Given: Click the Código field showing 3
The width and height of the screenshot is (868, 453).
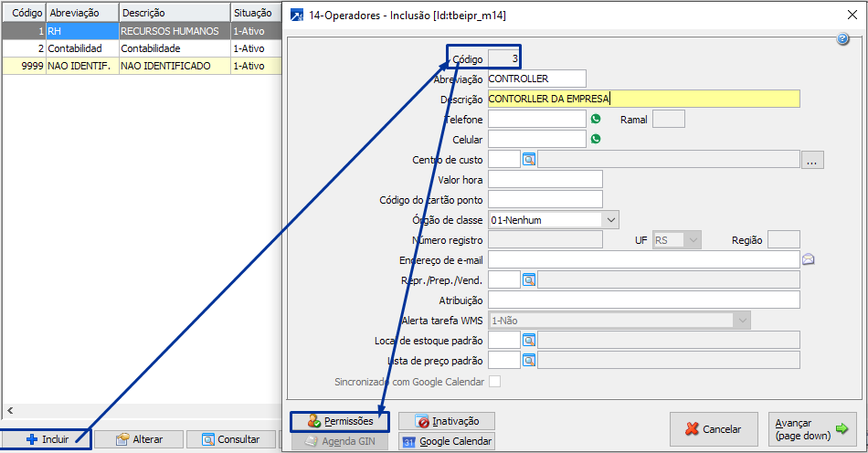Looking at the screenshot, I should (x=503, y=58).
